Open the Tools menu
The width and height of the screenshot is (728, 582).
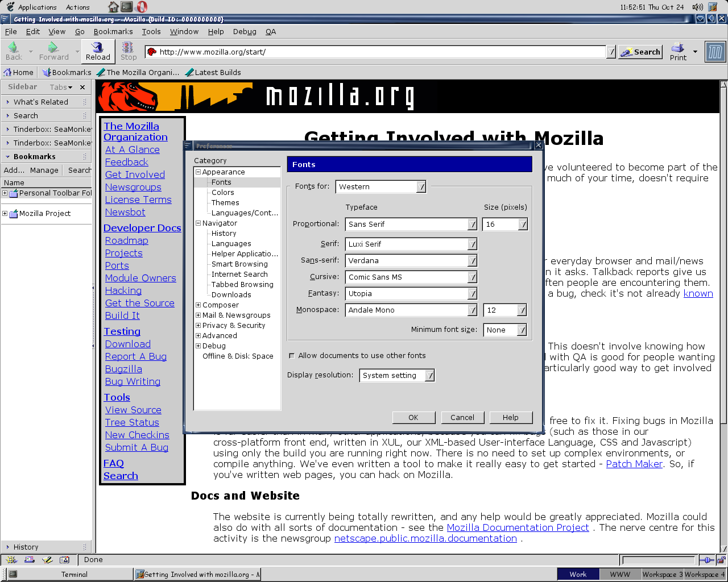click(151, 31)
